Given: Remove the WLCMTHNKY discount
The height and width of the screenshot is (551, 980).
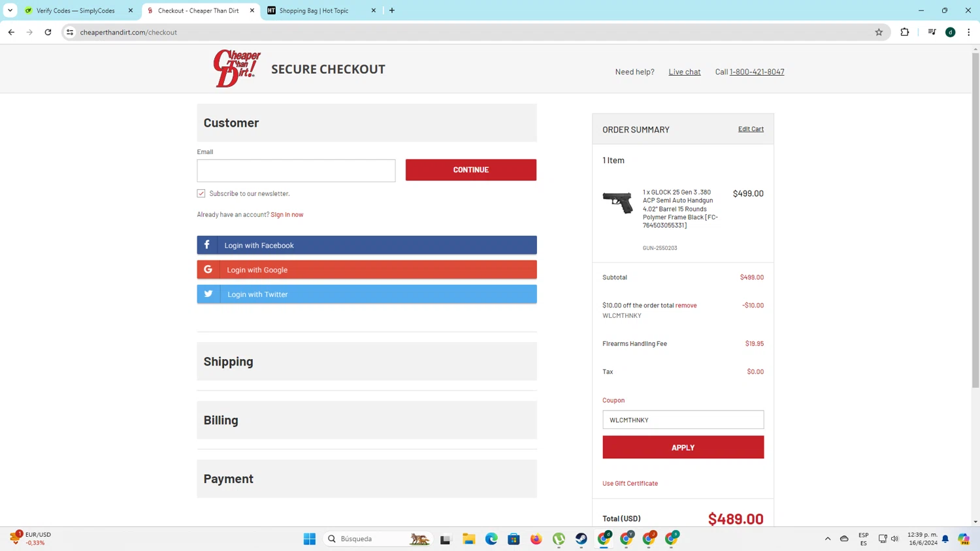Looking at the screenshot, I should 686,306.
